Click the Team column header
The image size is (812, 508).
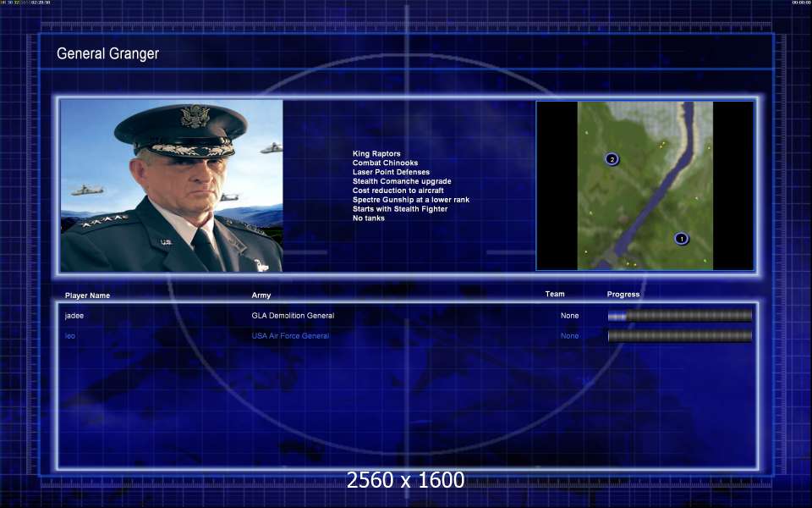click(555, 294)
